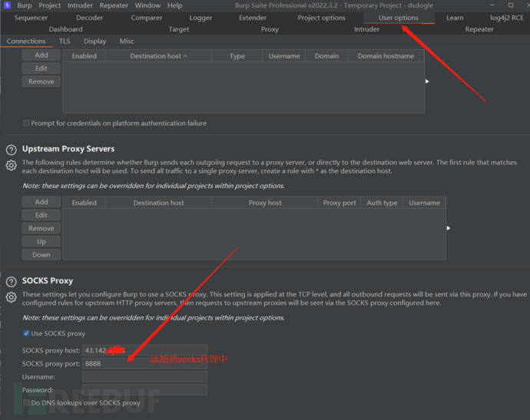Open the SOCKS Proxy gear options
This screenshot has width=530, height=420.
[12, 297]
